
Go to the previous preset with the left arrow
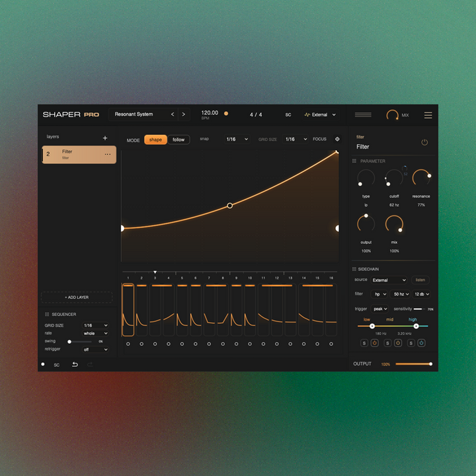173,114
